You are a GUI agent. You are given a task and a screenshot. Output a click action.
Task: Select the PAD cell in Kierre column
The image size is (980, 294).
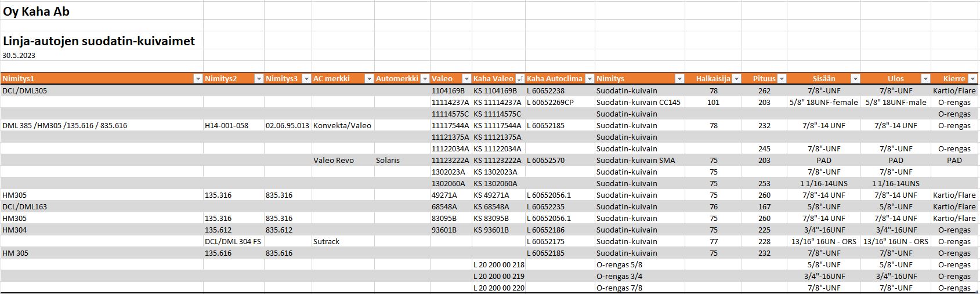coord(954,161)
